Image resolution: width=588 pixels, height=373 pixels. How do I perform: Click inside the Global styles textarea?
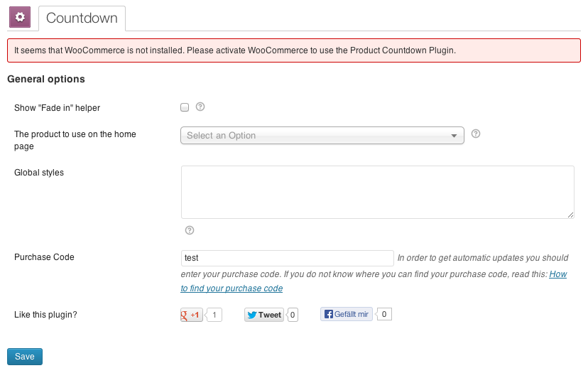tap(377, 192)
